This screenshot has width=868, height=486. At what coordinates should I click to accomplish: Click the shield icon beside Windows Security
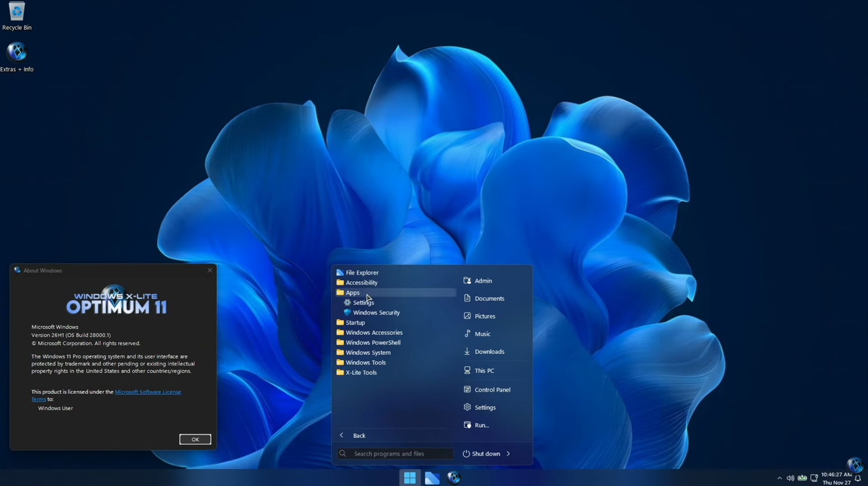coord(347,312)
